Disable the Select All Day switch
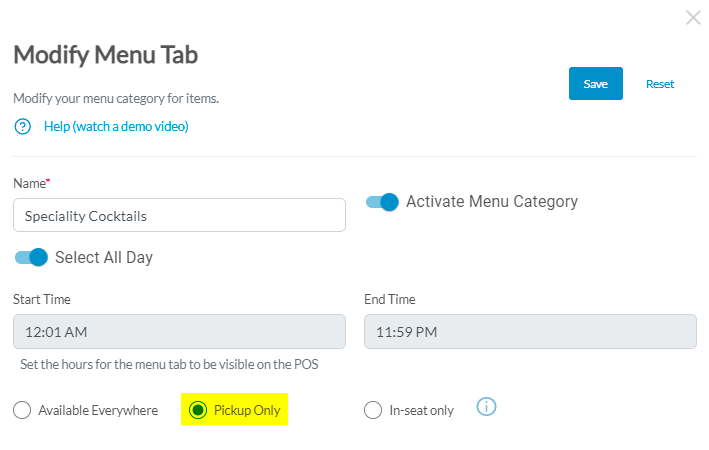709x450 pixels. click(31, 258)
